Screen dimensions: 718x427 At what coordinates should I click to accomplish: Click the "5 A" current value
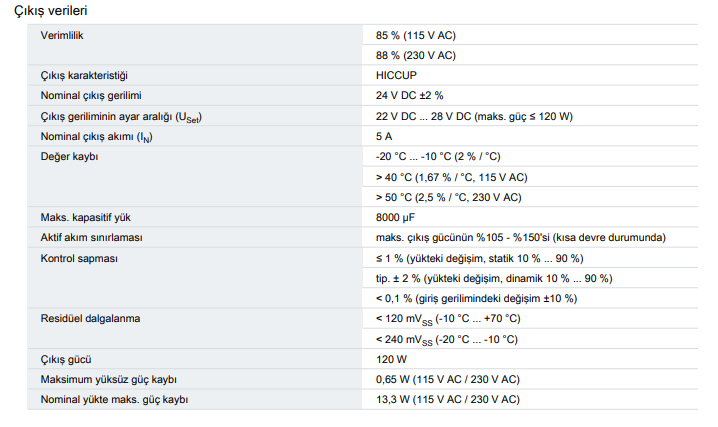[384, 136]
